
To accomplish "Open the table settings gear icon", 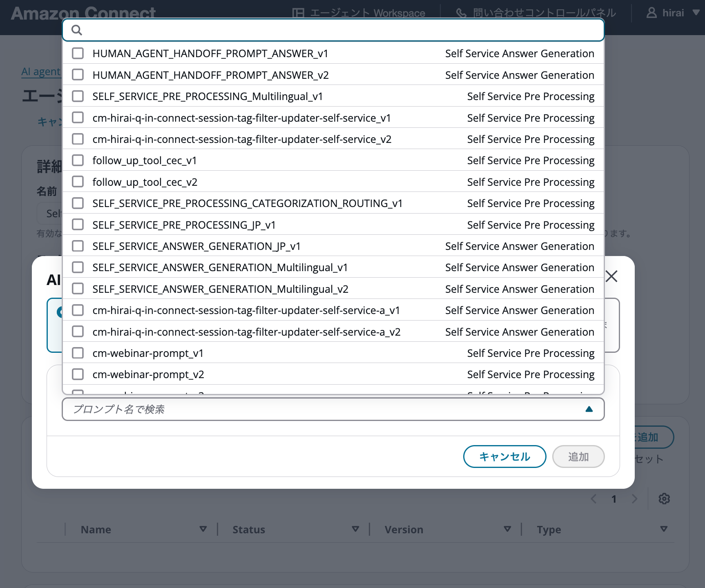I will pyautogui.click(x=664, y=499).
